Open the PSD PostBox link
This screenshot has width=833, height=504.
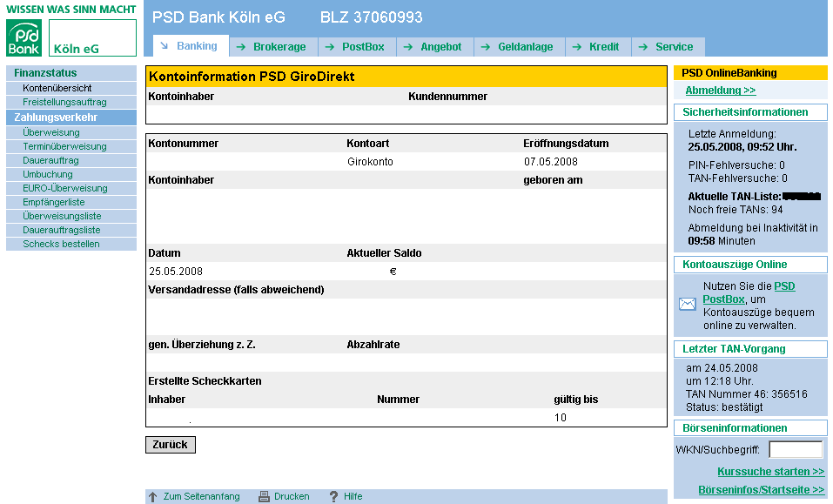pyautogui.click(x=749, y=292)
